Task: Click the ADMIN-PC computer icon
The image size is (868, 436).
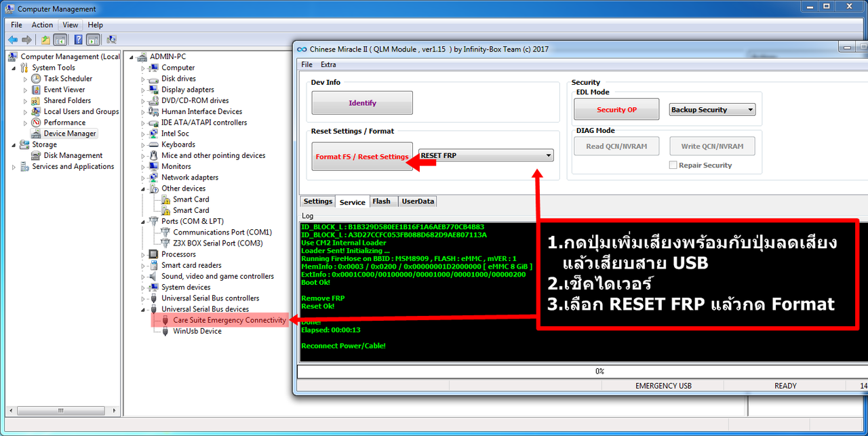Action: (142, 57)
